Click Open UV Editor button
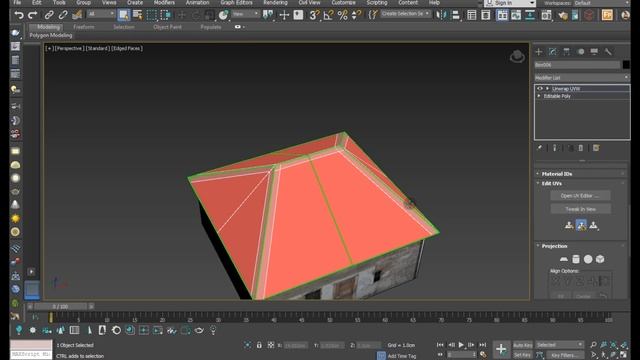This screenshot has height=360, width=640. tap(580, 196)
